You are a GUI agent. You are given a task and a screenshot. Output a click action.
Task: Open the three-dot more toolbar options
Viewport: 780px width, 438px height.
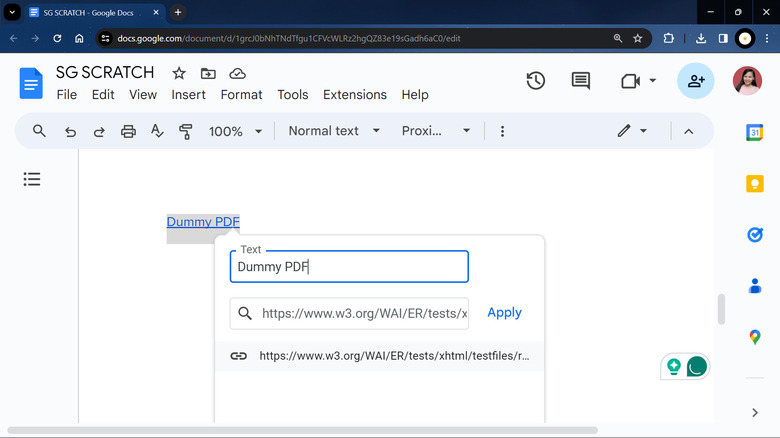click(502, 131)
